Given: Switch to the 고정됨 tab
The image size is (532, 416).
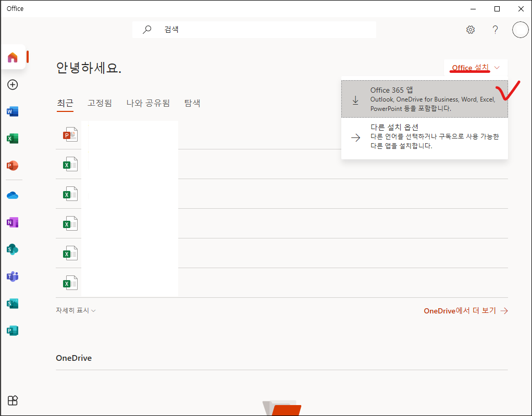Looking at the screenshot, I should tap(100, 103).
